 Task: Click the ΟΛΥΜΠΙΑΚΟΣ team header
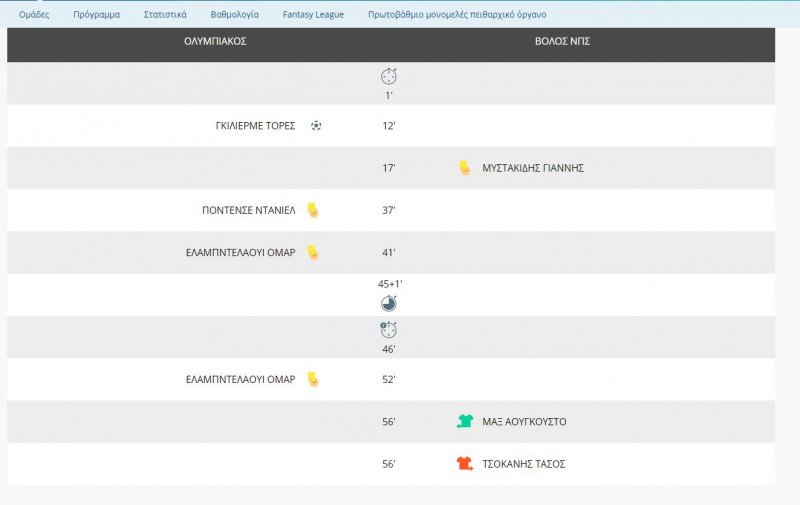pyautogui.click(x=215, y=41)
